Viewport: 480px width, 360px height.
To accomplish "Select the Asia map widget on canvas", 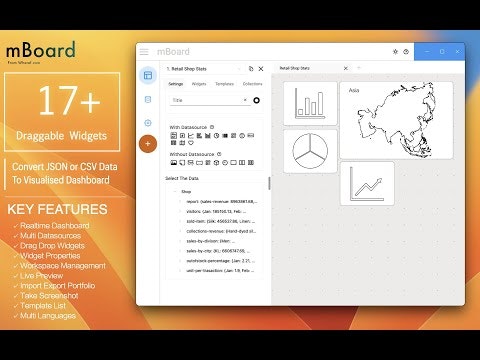I will (x=396, y=120).
